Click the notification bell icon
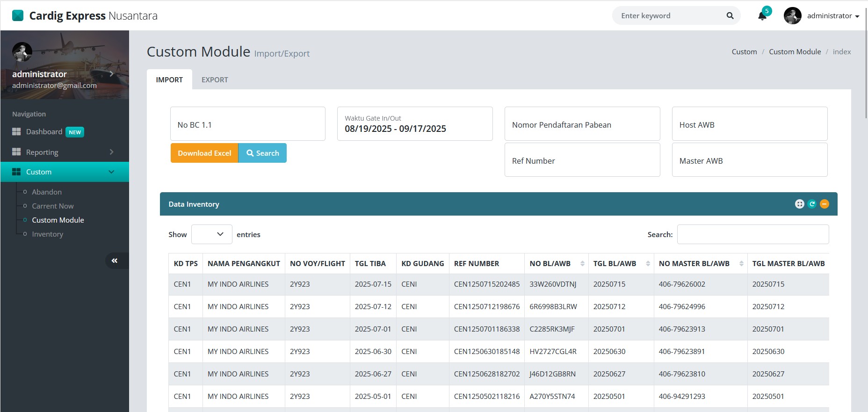 762,16
